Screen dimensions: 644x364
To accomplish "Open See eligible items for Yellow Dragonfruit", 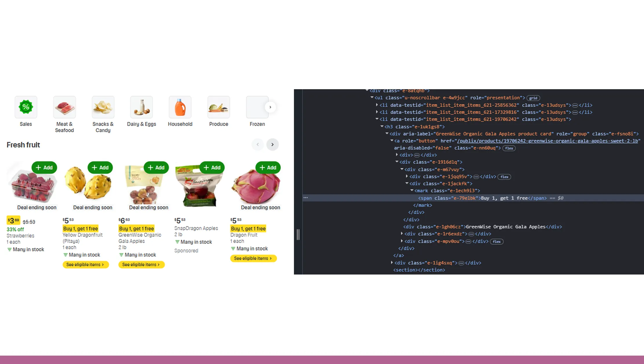I will (x=85, y=264).
